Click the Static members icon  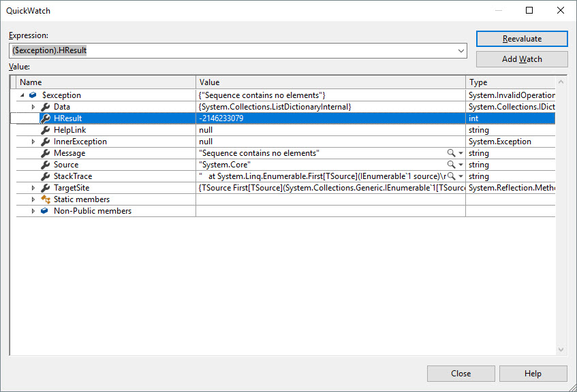point(46,199)
